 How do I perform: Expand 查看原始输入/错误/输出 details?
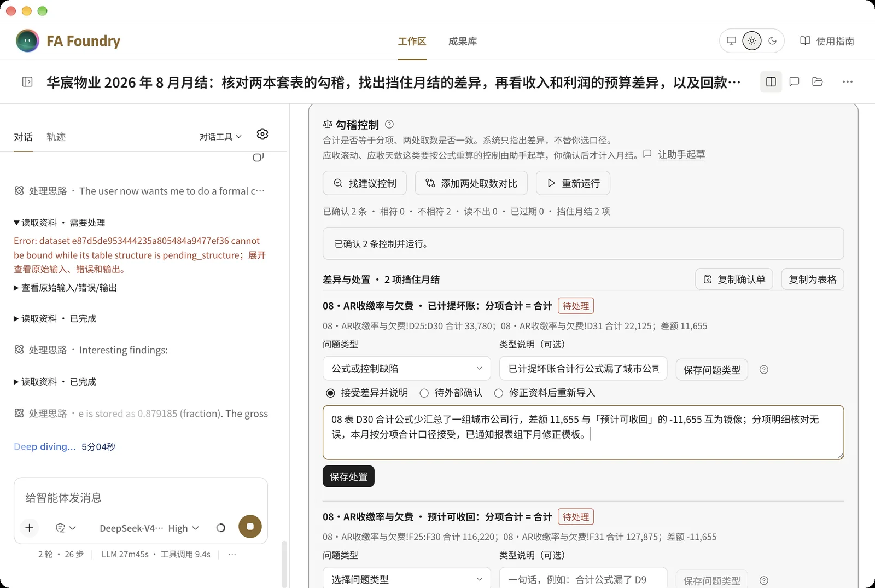pyautogui.click(x=66, y=288)
